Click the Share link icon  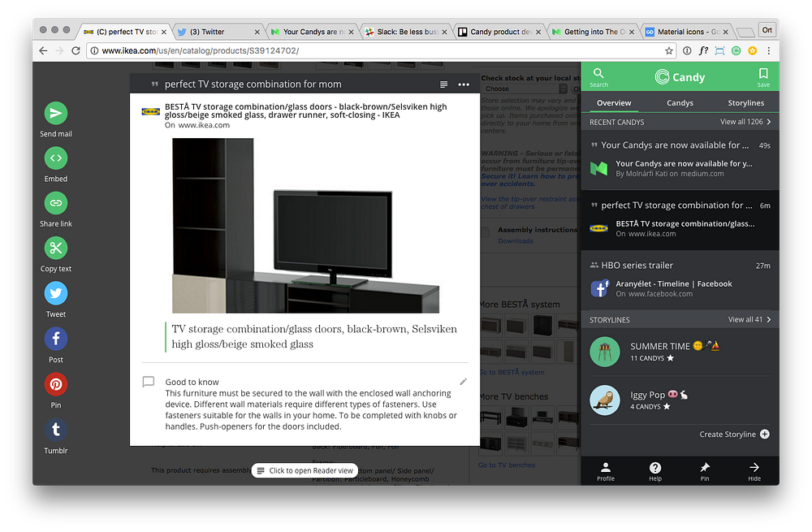click(x=56, y=203)
